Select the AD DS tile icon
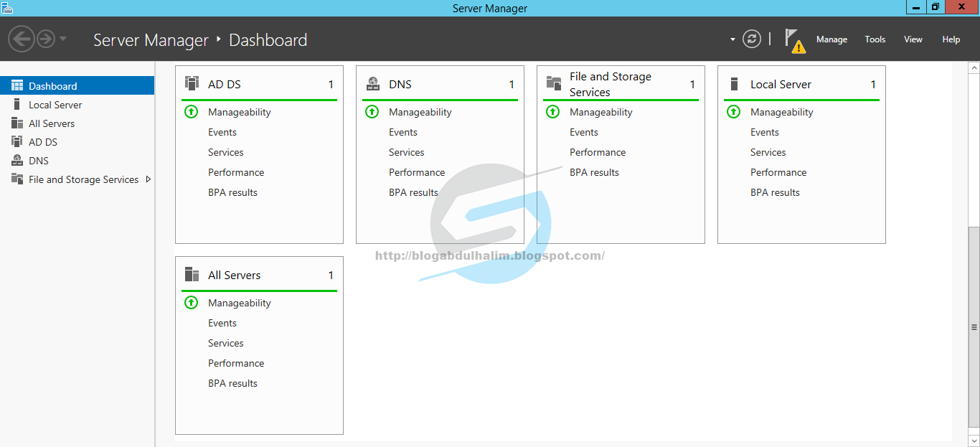The width and height of the screenshot is (980, 447). [192, 83]
